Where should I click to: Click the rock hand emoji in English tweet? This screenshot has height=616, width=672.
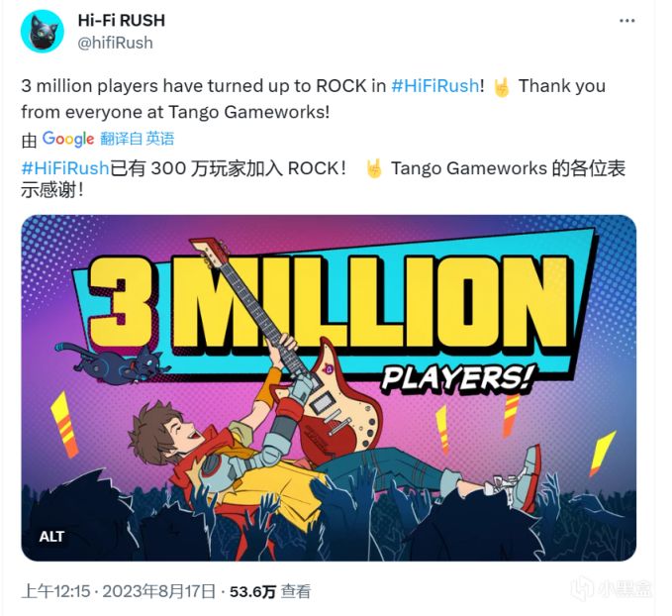[501, 87]
